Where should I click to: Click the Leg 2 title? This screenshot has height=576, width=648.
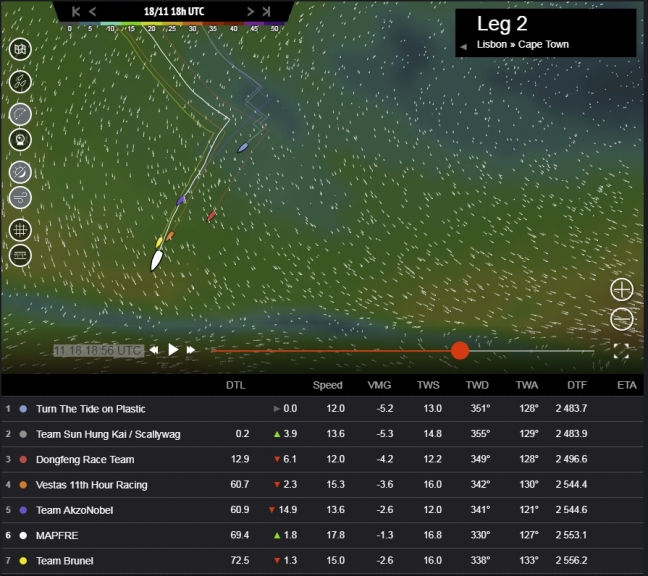tap(502, 24)
